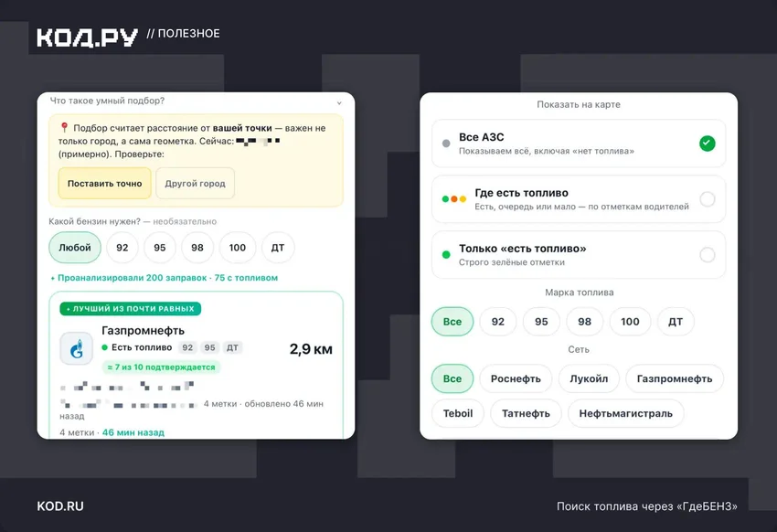The height and width of the screenshot is (532, 777).
Task: Click the Газпромнефть station logo icon
Action: pyautogui.click(x=76, y=348)
